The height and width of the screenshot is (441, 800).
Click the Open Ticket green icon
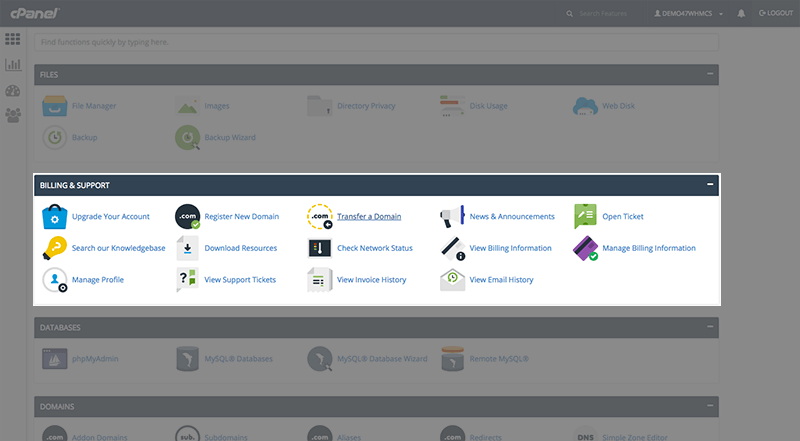(x=585, y=216)
